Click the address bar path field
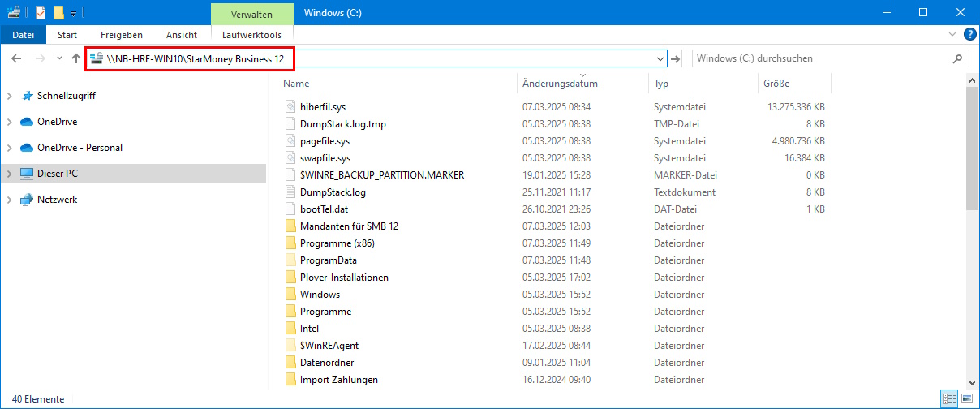Screen dimensions: 980x409 [x=376, y=58]
